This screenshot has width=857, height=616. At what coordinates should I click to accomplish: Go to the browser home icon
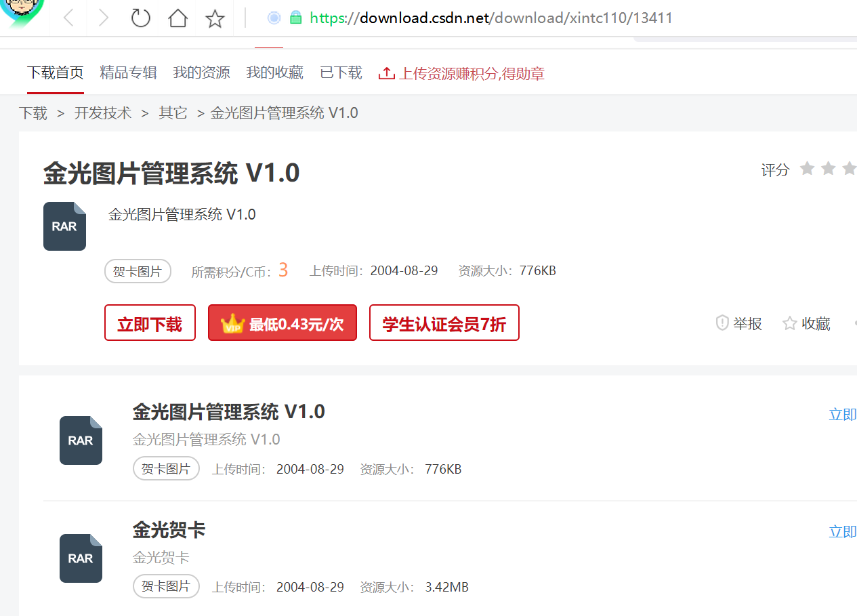pos(177,18)
